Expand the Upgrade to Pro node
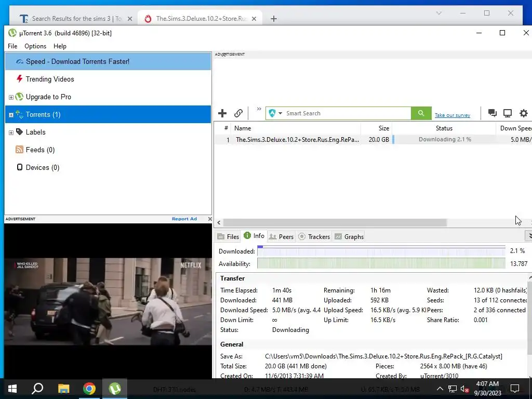Image resolution: width=532 pixels, height=399 pixels. pos(11,97)
